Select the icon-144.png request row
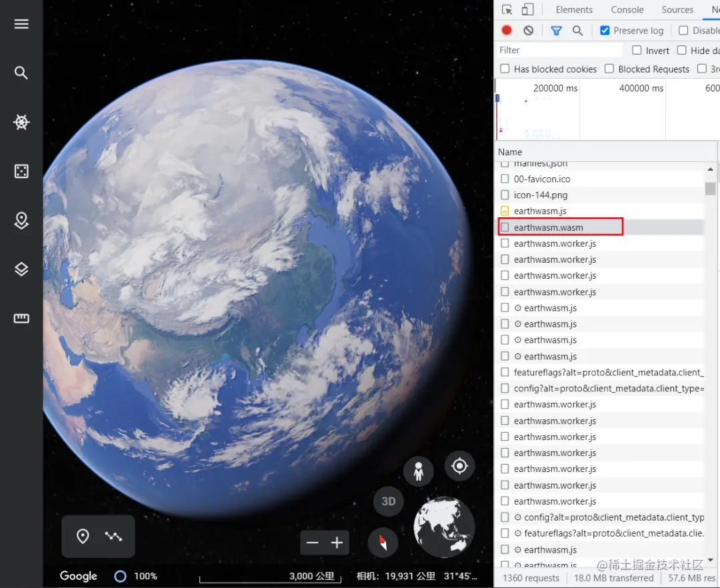This screenshot has width=720, height=588. click(x=600, y=195)
